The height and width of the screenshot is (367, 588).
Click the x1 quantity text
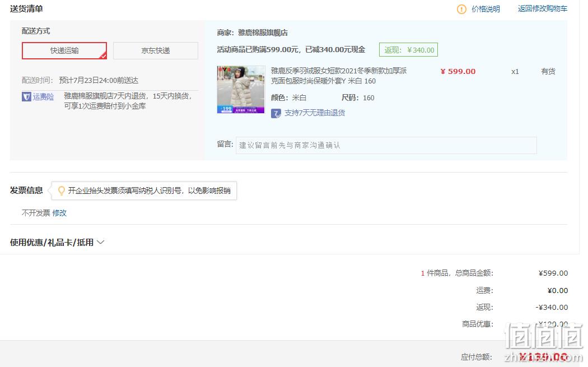pyautogui.click(x=515, y=71)
